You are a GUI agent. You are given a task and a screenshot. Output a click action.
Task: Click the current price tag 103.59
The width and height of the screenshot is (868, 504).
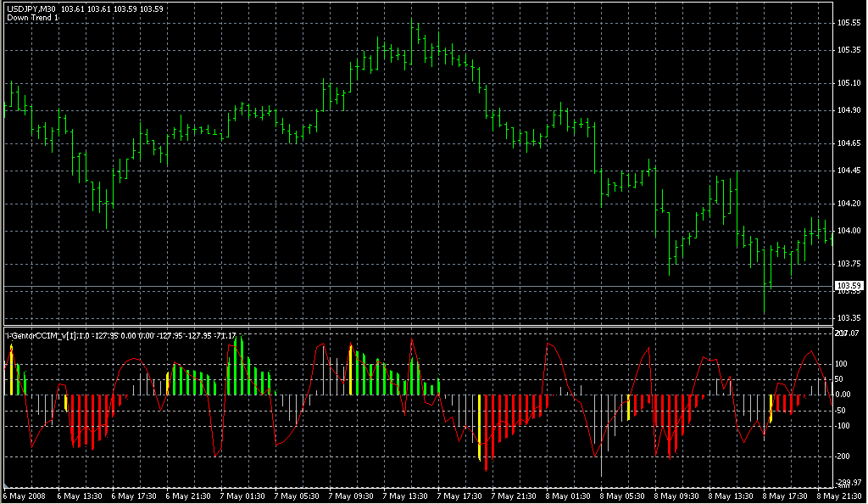point(849,286)
